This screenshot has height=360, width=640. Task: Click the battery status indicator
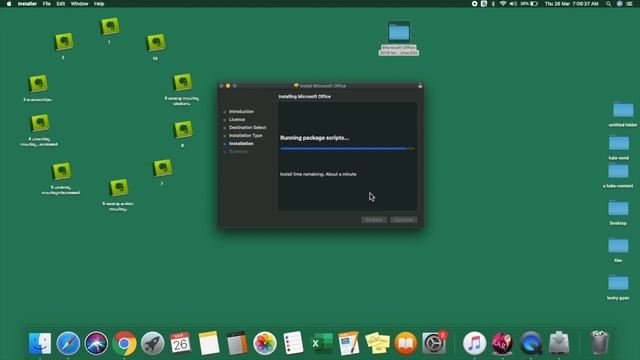click(x=529, y=4)
